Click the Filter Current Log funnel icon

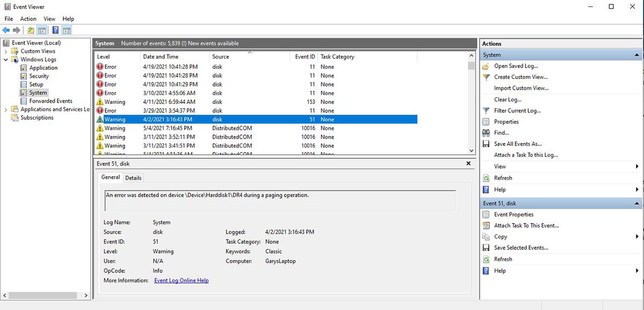[486, 111]
